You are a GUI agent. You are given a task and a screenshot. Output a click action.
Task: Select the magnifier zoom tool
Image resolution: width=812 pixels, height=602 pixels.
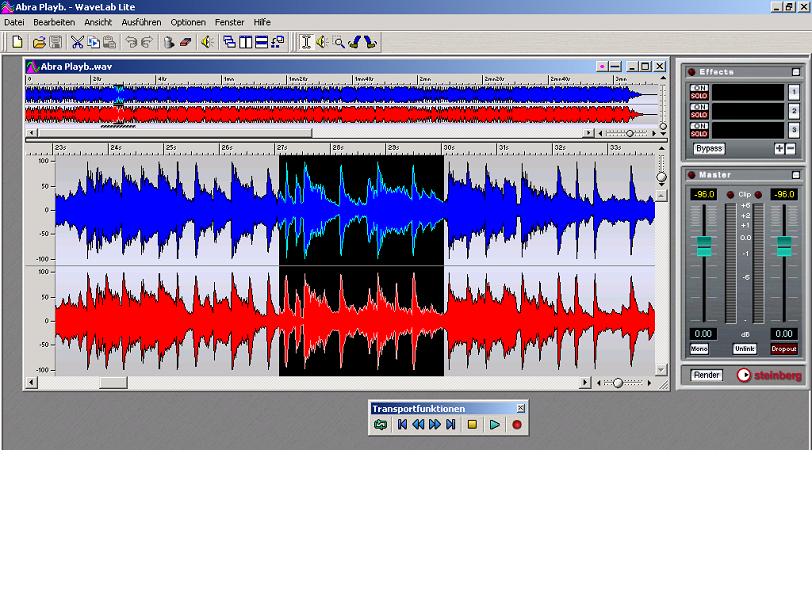pos(338,42)
